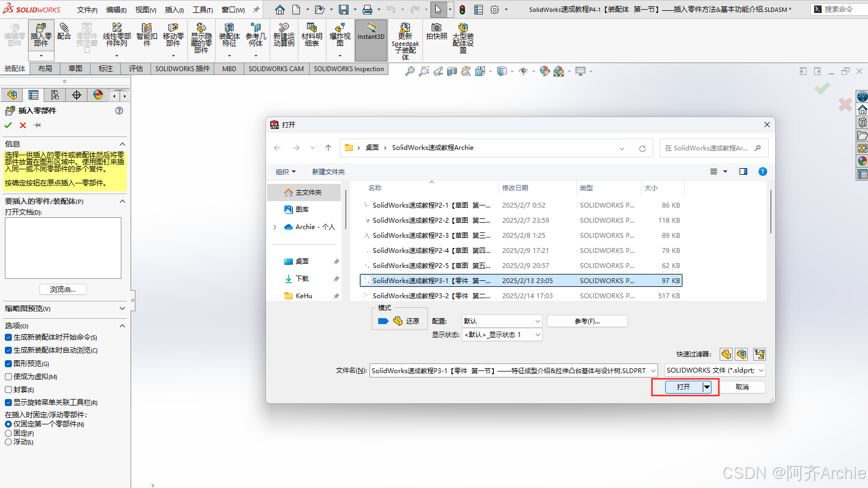Select the Mate (配合) tool
Viewport: 868px width, 488px height.
pyautogui.click(x=64, y=32)
